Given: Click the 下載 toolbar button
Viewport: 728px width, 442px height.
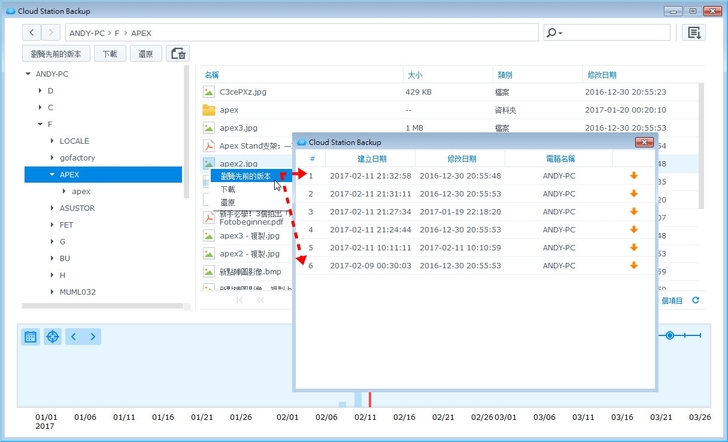Looking at the screenshot, I should pyautogui.click(x=111, y=54).
